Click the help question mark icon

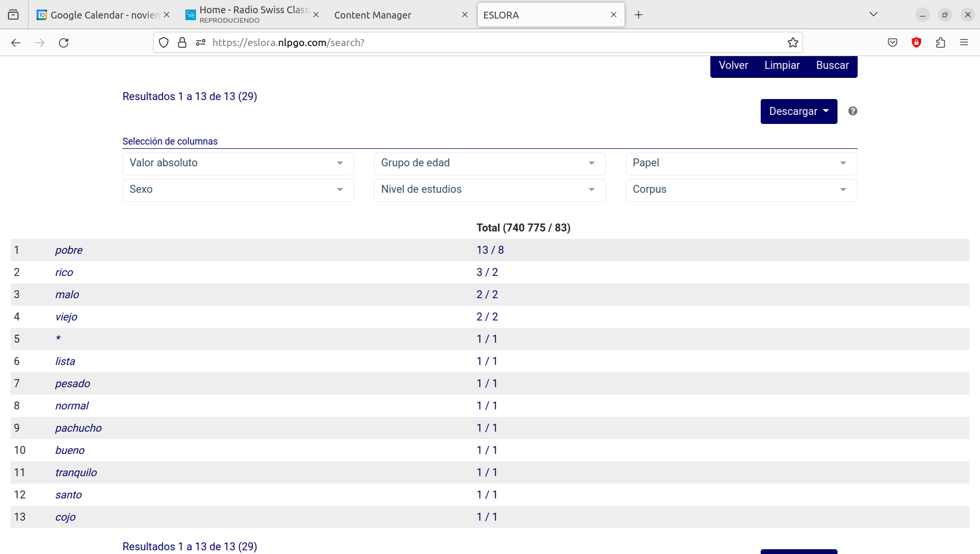pyautogui.click(x=852, y=111)
